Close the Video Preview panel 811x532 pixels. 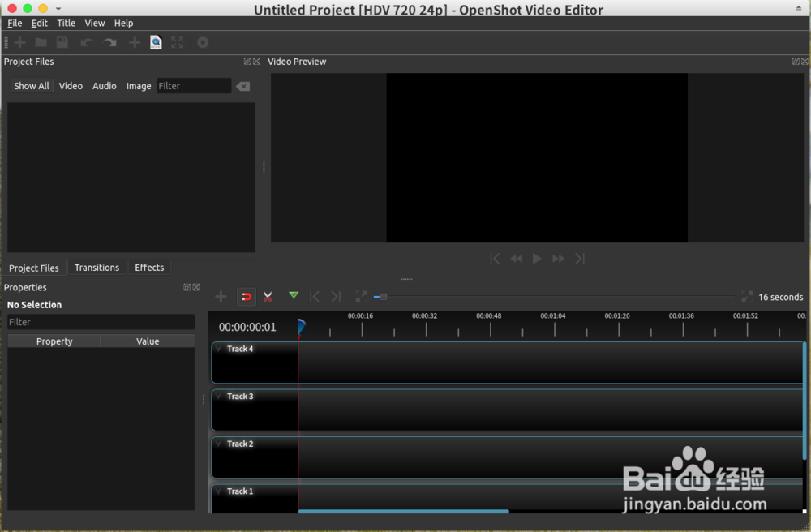(805, 62)
